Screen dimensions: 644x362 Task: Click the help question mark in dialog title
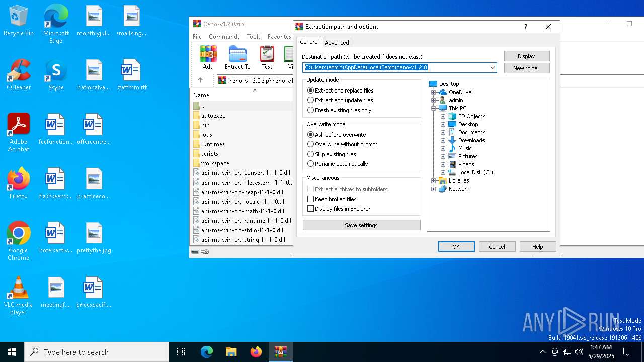coord(526,27)
